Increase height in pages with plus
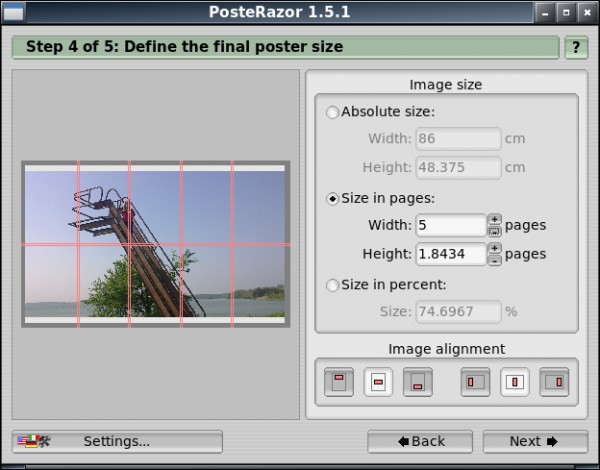Viewport: 600px width, 470px height. click(x=494, y=248)
